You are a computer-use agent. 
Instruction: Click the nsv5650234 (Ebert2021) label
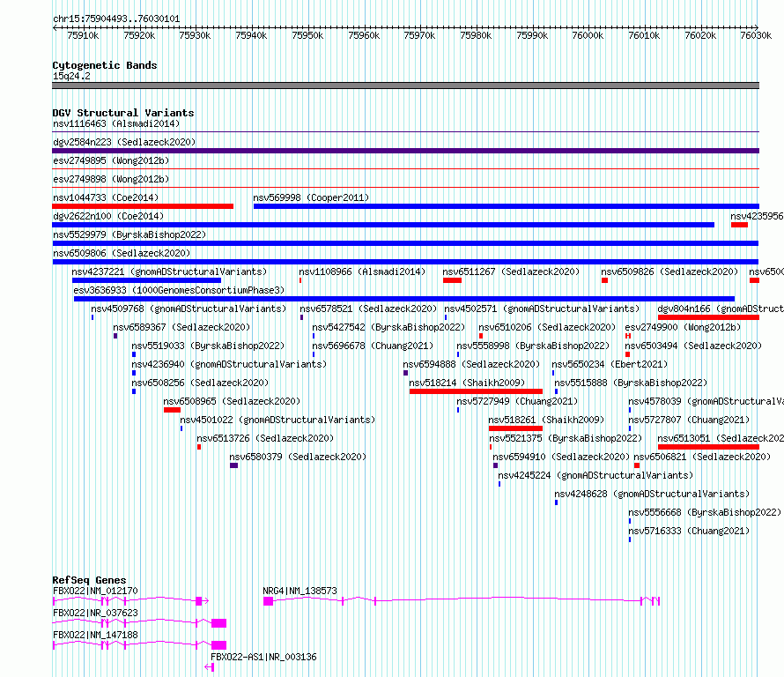[610, 364]
